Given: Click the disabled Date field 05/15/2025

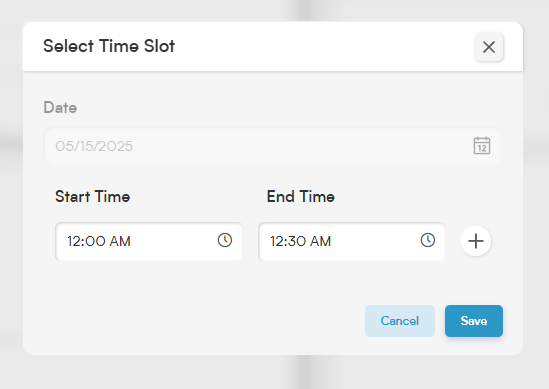Looking at the screenshot, I should (x=272, y=146).
